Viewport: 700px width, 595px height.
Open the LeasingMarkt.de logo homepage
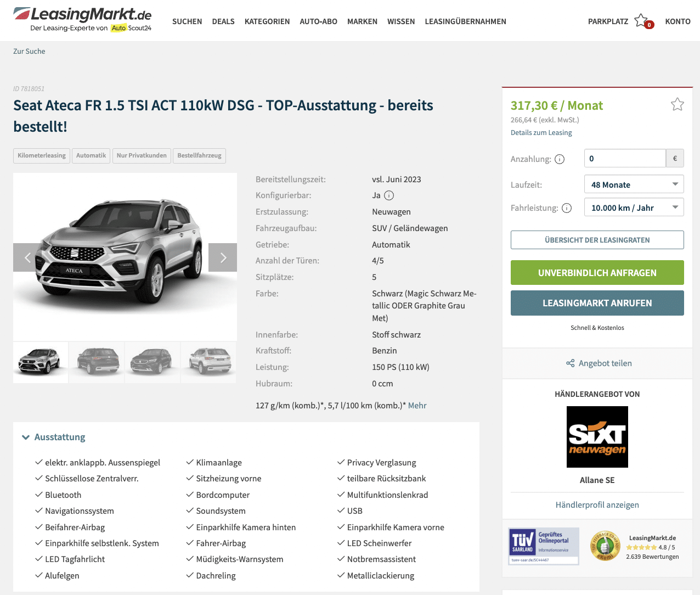(x=82, y=19)
